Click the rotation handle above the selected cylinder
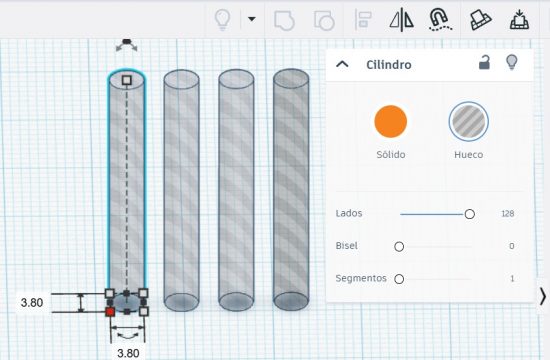The width and height of the screenshot is (550, 360). click(127, 45)
